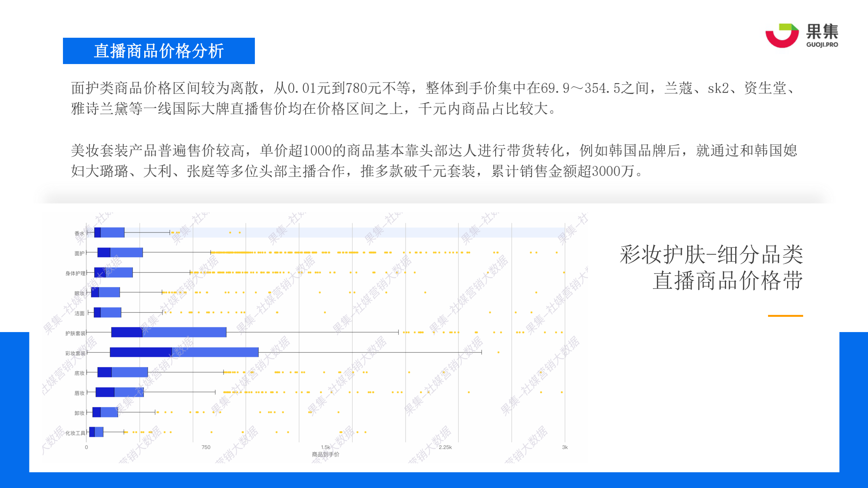868x488 pixels.
Task: Click the 2.25k tick label
Action: click(445, 447)
